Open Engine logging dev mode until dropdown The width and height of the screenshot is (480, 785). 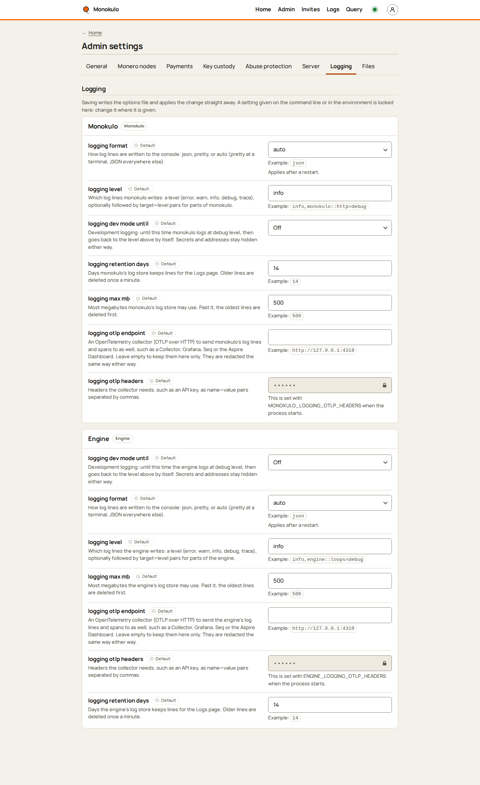point(330,463)
